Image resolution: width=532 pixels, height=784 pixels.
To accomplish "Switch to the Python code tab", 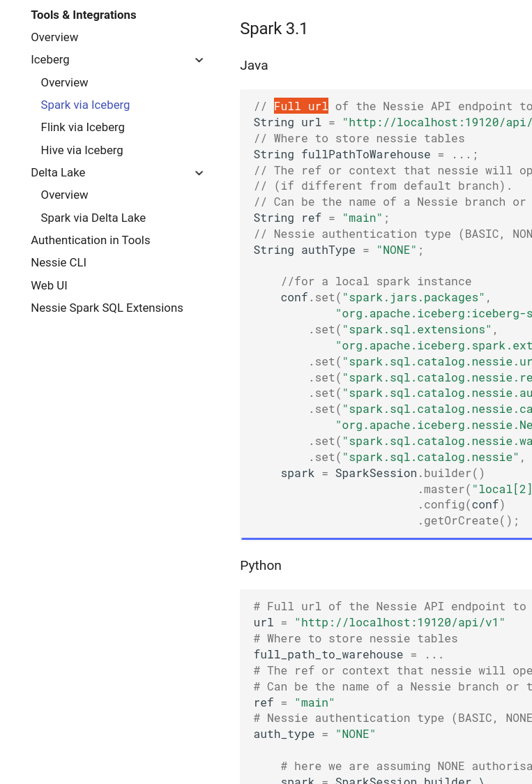I will pos(261,566).
